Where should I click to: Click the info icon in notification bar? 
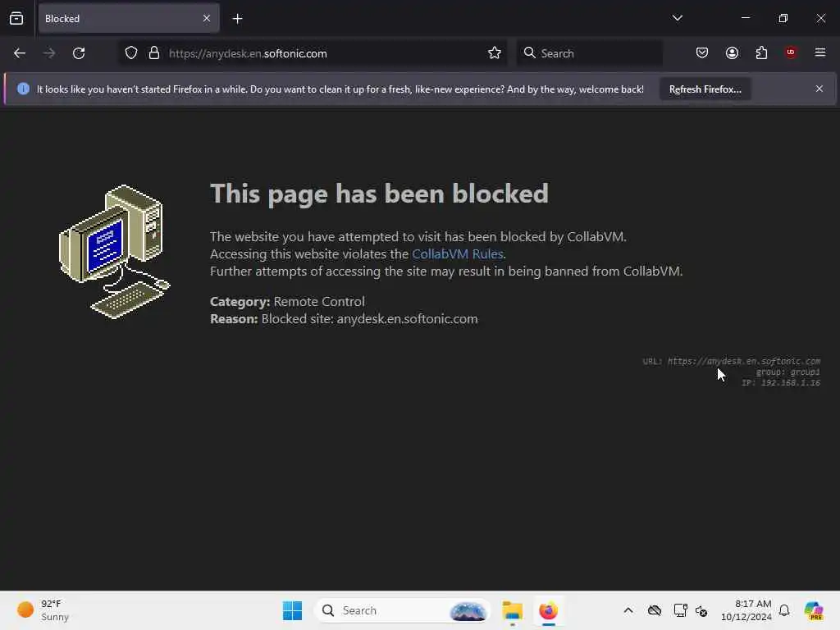[23, 89]
